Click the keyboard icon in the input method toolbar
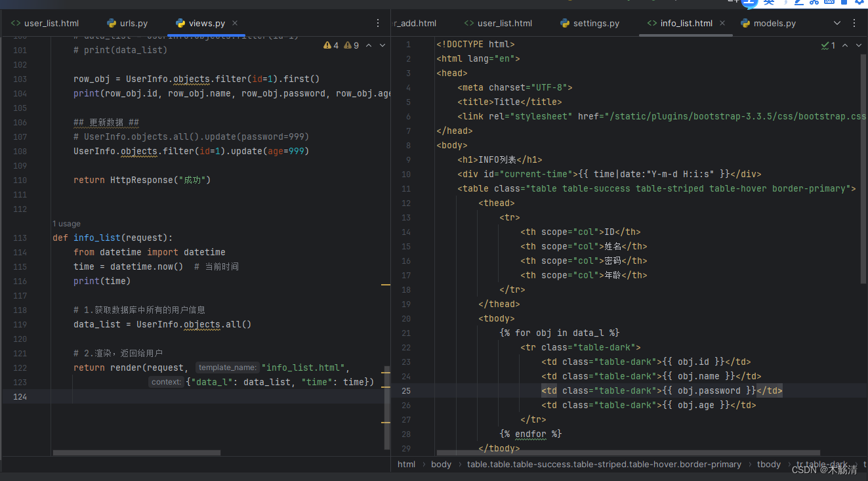The width and height of the screenshot is (868, 481). tap(828, 3)
